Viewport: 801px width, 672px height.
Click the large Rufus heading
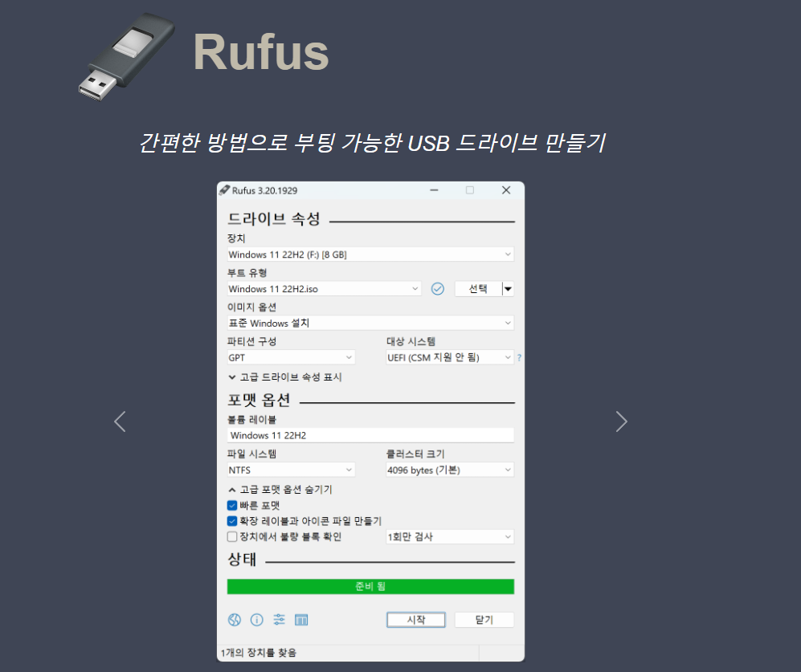pyautogui.click(x=261, y=52)
